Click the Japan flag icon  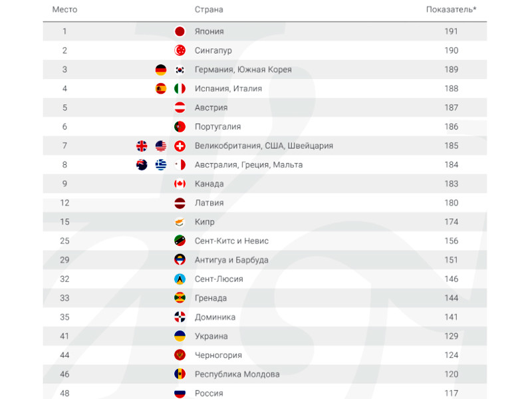pyautogui.click(x=179, y=31)
